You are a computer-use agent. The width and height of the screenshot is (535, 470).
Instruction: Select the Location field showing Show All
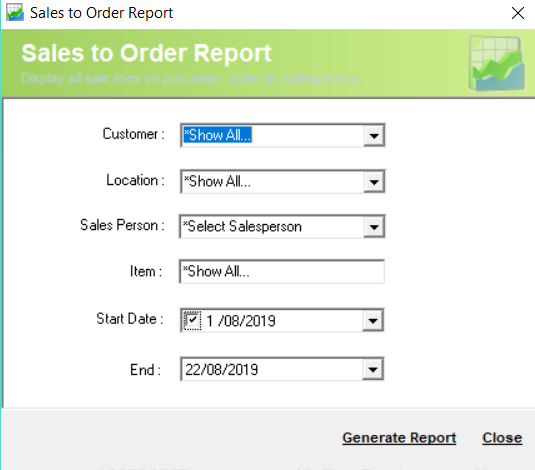(x=272, y=182)
